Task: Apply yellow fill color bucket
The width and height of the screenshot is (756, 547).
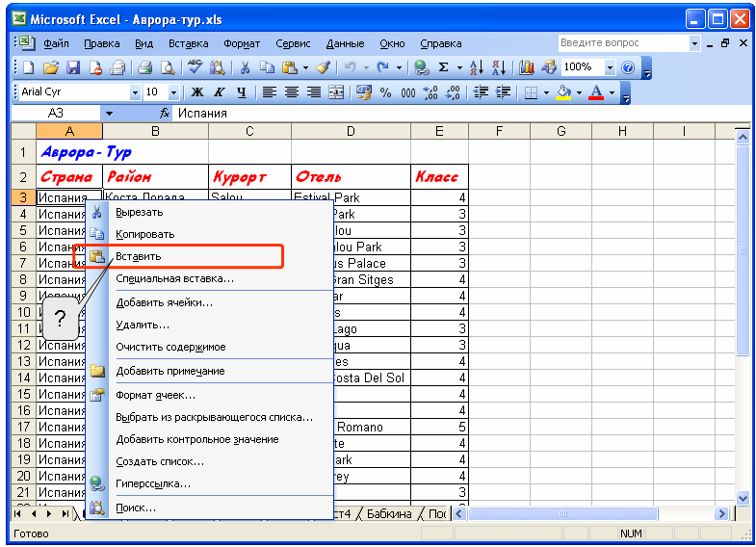Action: 563,92
